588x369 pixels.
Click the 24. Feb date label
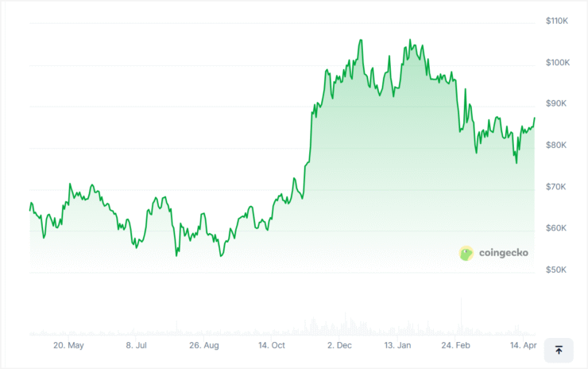click(456, 346)
